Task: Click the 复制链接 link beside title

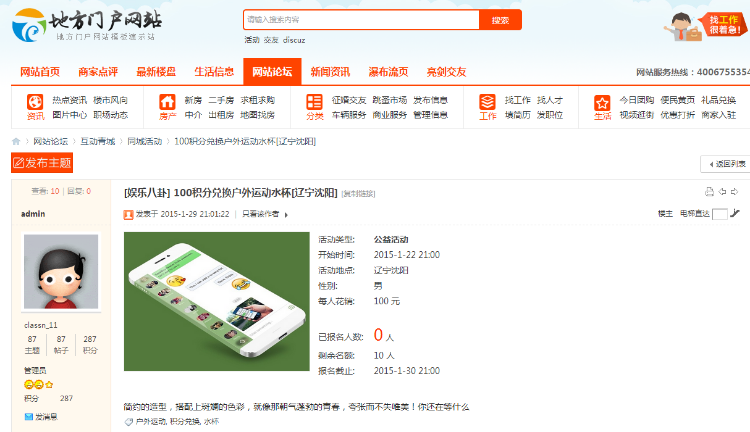Action: click(x=358, y=194)
